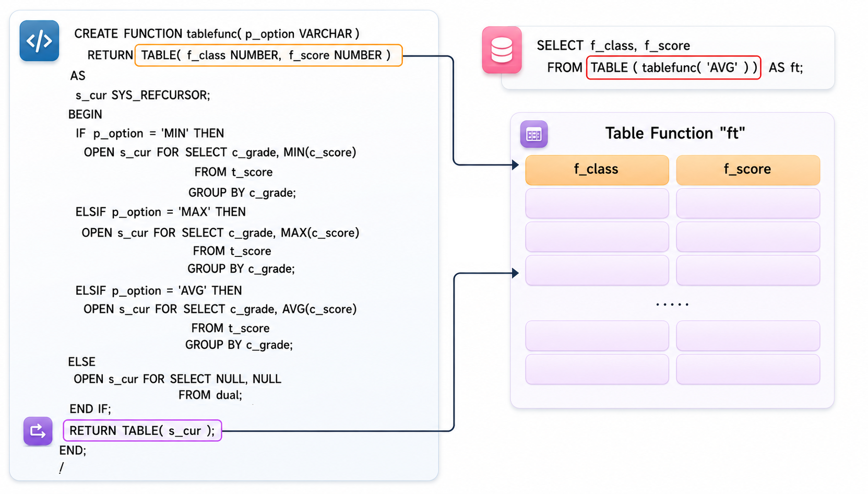Screen dimensions: 868x494
Task: Click ELSIF p_option = 'AVG' THEN line
Action: coord(159,291)
